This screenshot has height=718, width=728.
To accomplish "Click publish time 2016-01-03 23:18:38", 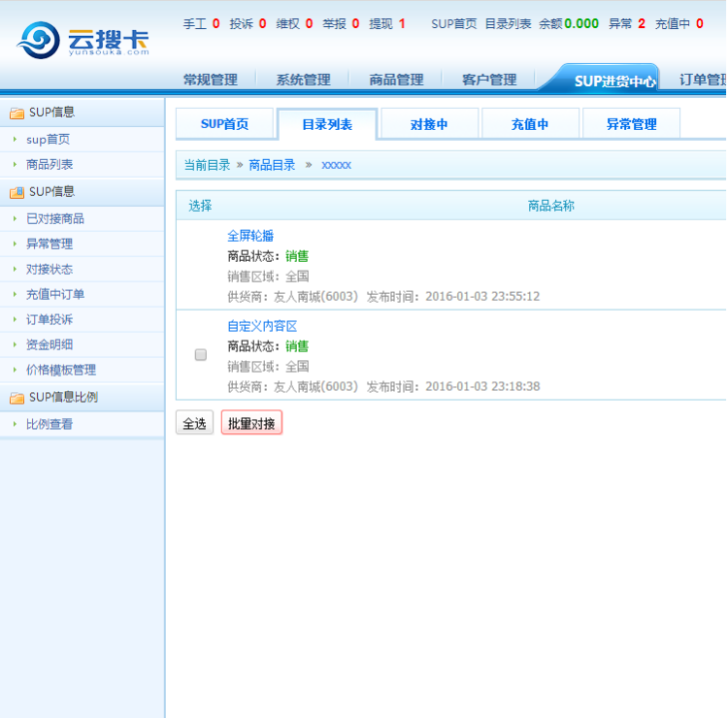I will (x=482, y=386).
